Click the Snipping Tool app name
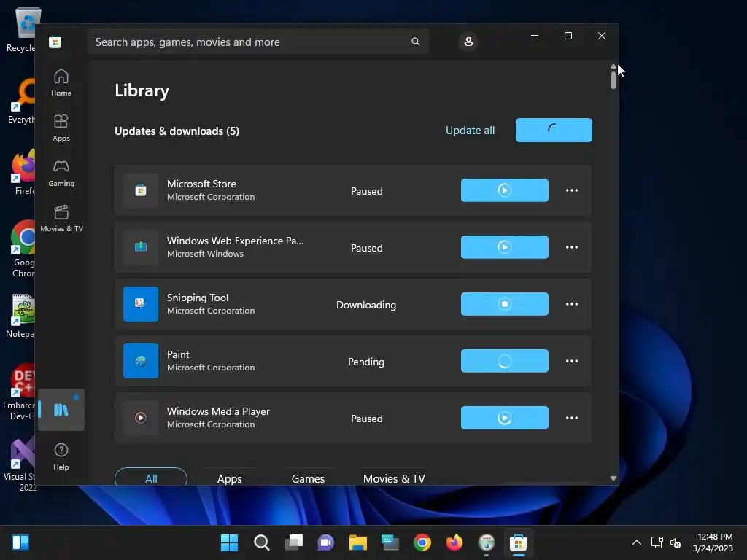This screenshot has width=747, height=560. click(x=198, y=297)
